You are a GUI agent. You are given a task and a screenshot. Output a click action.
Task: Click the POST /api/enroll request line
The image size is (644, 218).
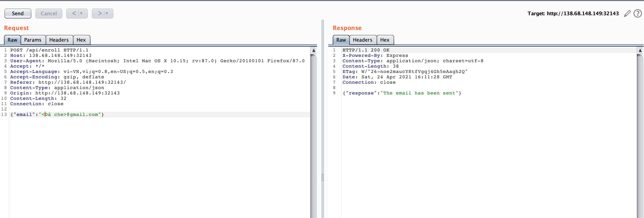point(49,50)
